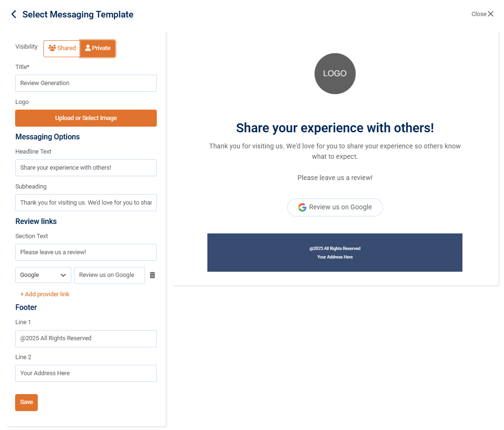Image resolution: width=504 pixels, height=430 pixels.
Task: Click the circular LOGO placeholder in preview
Action: 335,74
